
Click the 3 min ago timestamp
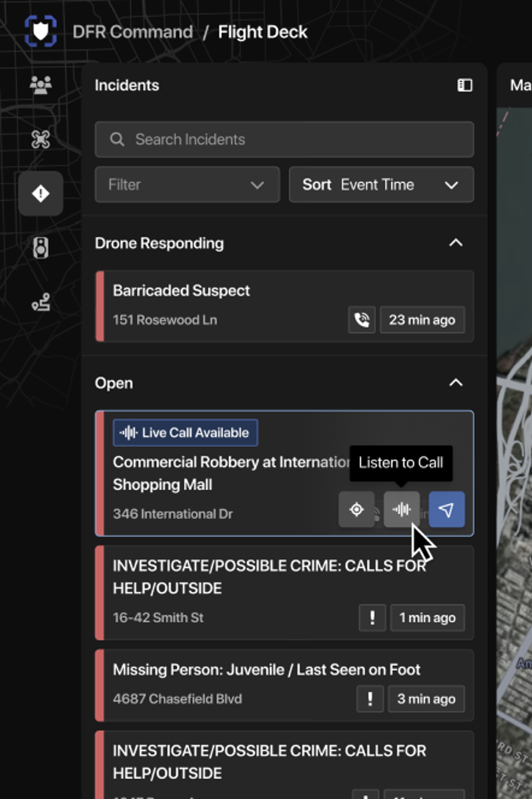(x=426, y=699)
